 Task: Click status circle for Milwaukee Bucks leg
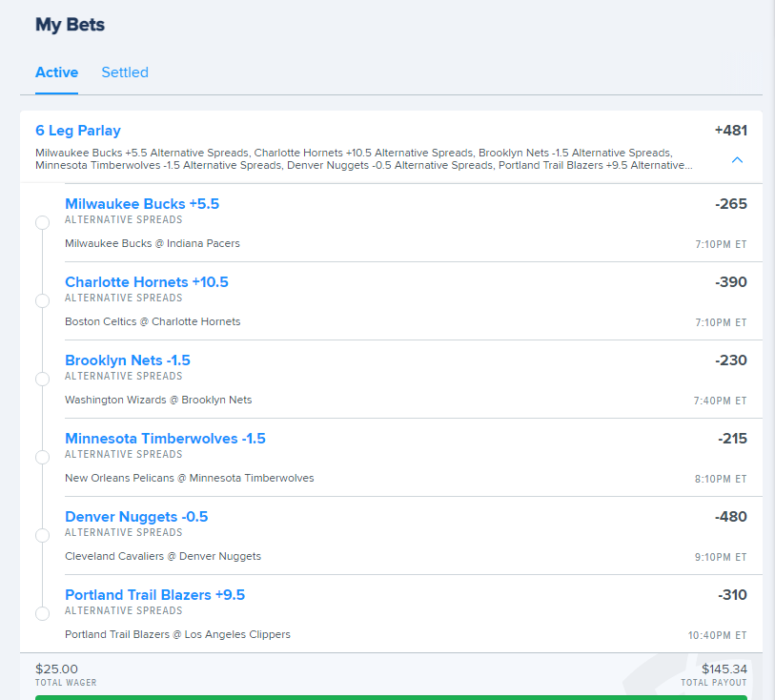(43, 222)
